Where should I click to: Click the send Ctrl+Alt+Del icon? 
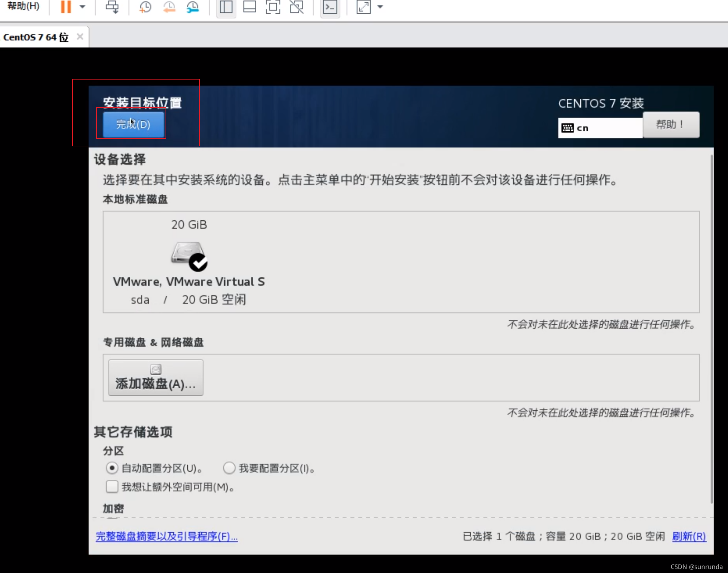click(112, 7)
